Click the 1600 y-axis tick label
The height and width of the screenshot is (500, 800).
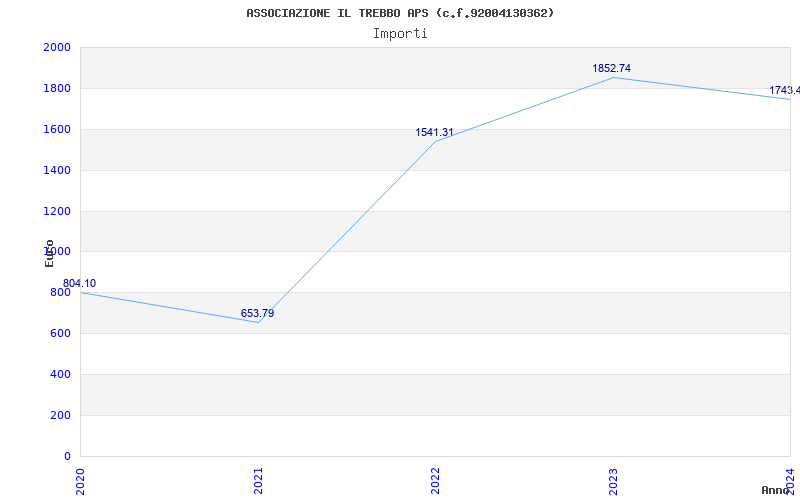pos(57,130)
